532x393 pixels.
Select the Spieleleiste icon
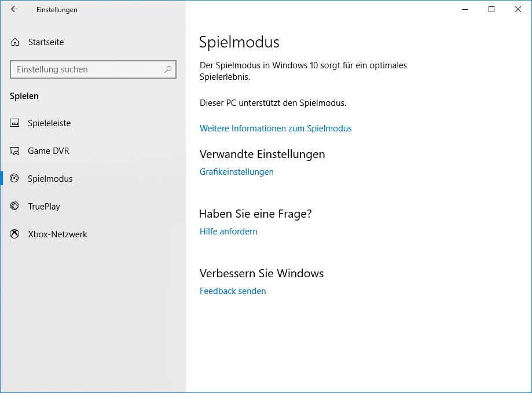click(14, 123)
